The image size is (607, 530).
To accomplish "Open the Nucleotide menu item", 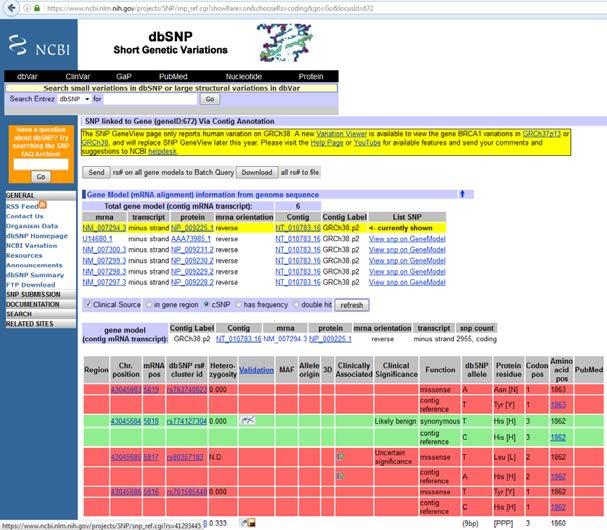I will 244,76.
